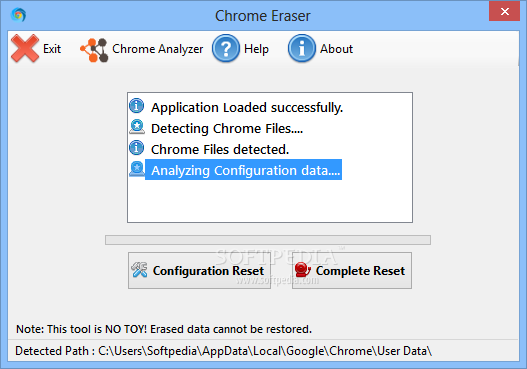This screenshot has width=527, height=369.
Task: Click the Chrome Eraser logo in title bar
Action: [18, 15]
